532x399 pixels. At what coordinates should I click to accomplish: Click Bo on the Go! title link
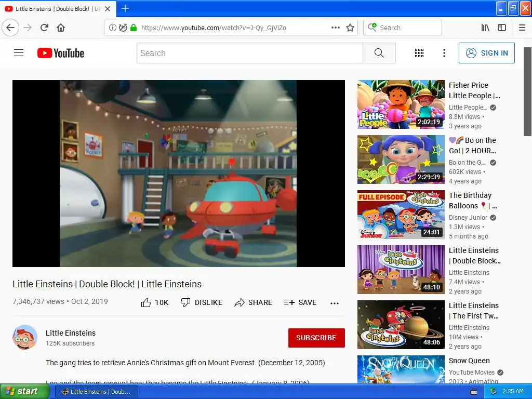473,145
